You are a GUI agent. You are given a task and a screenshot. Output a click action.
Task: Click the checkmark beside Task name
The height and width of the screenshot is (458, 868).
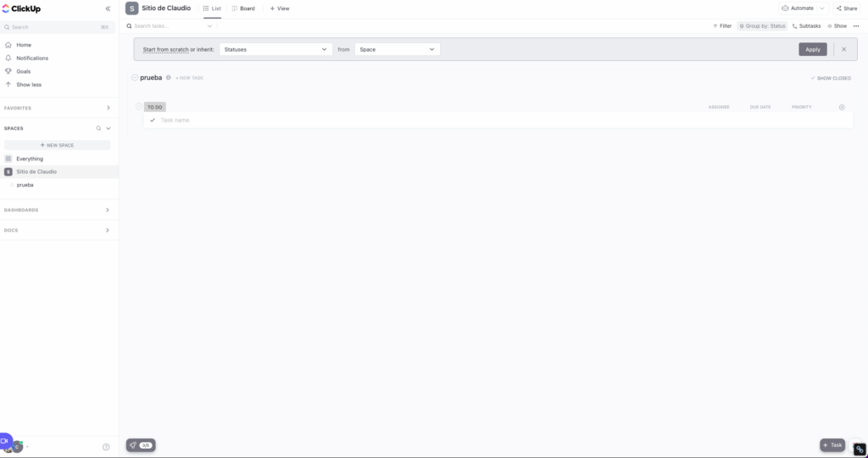click(x=153, y=120)
